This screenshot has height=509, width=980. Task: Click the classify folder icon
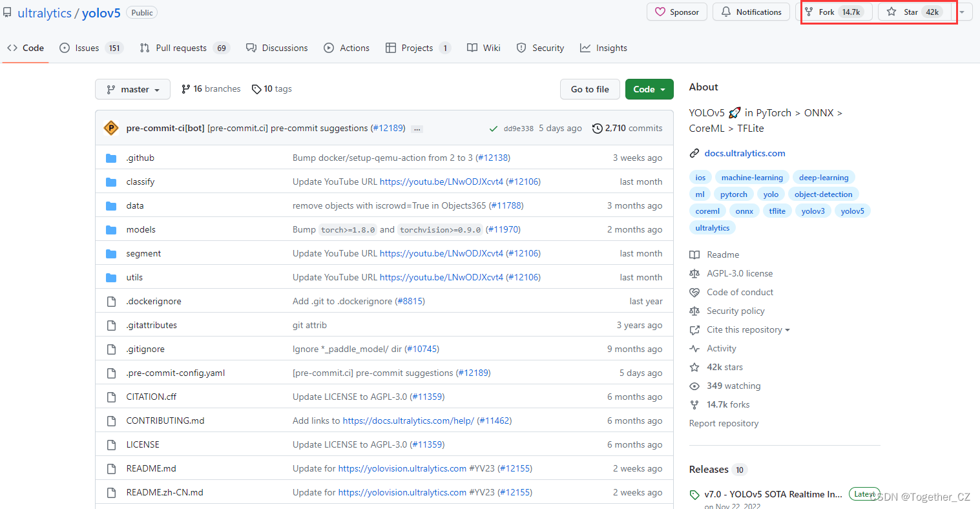111,182
